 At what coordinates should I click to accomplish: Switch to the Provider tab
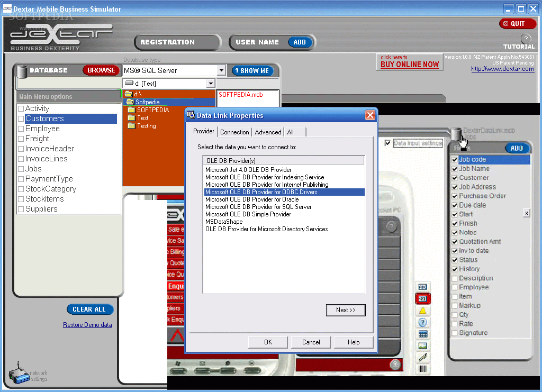coord(204,131)
